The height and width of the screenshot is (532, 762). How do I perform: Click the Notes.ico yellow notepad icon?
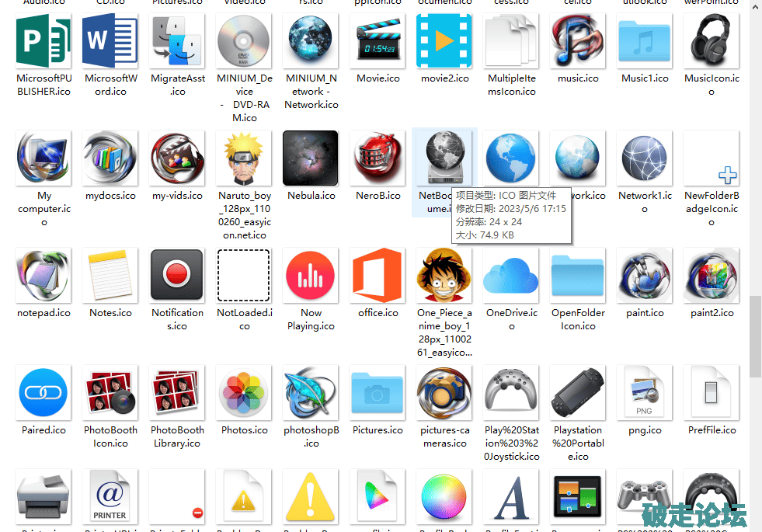(x=110, y=276)
